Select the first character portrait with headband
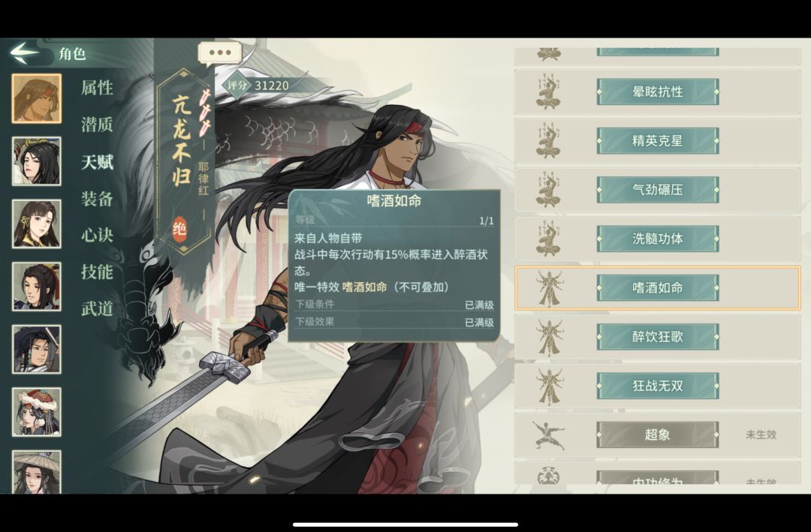This screenshot has width=811, height=532. point(37,98)
